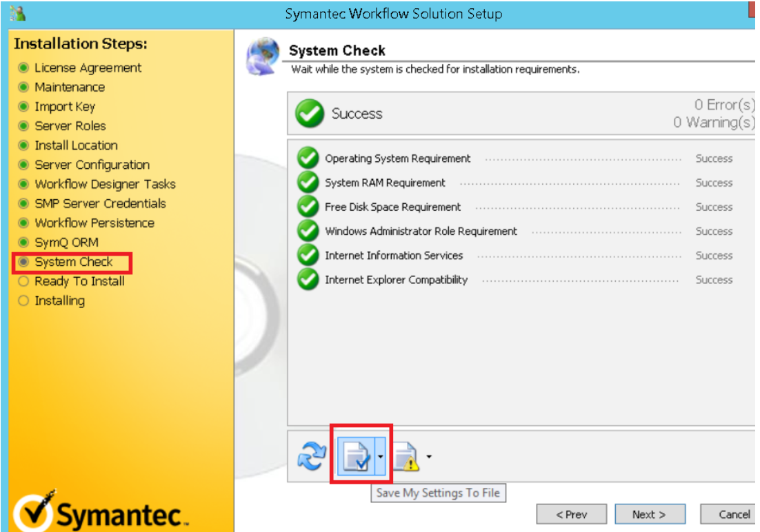Click the Next > button
The width and height of the screenshot is (760, 532).
pos(650,514)
